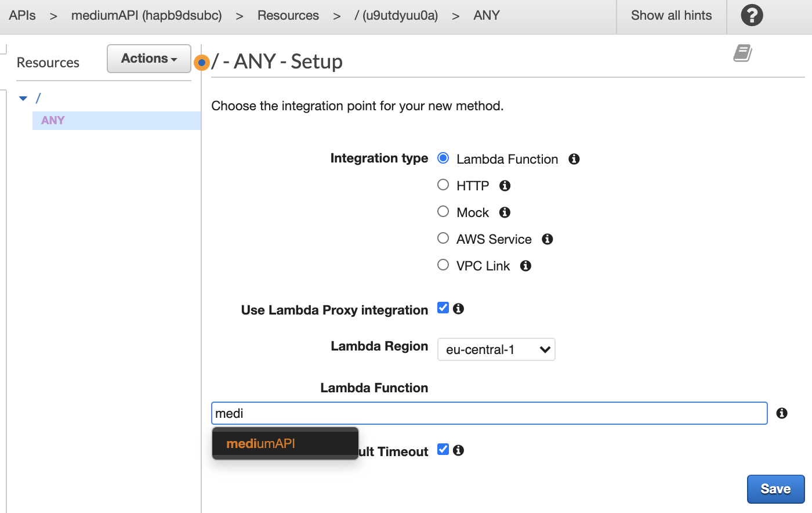Choose mediumAPI autocomplete suggestion

point(285,443)
